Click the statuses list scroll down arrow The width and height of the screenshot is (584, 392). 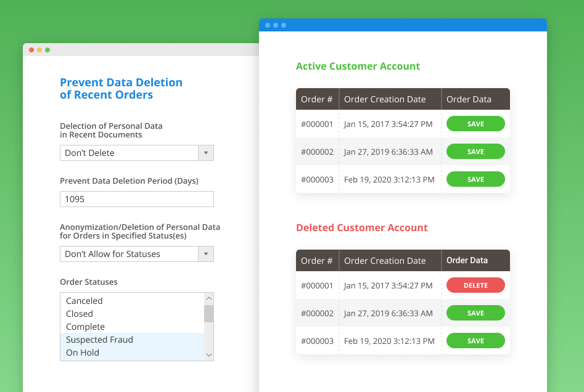pos(209,355)
